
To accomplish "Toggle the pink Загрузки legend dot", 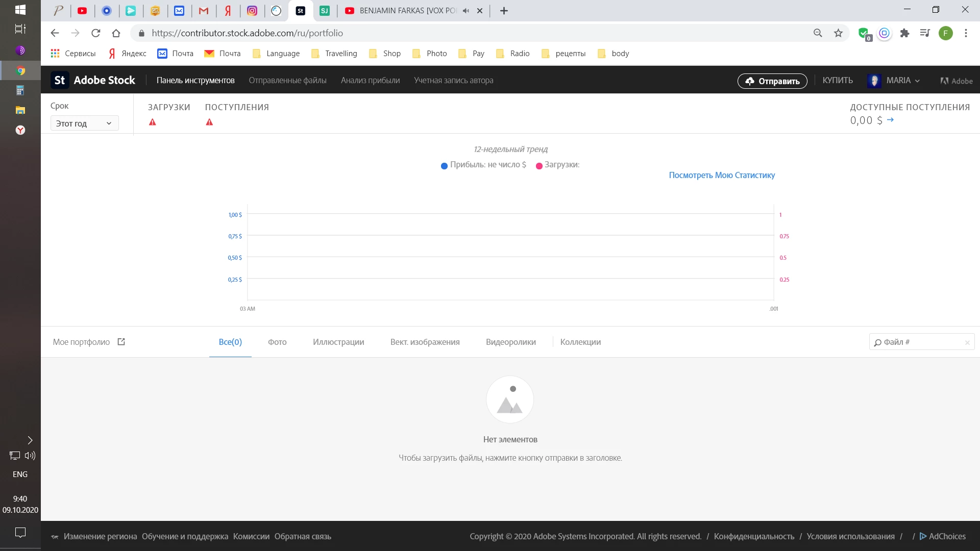I will pos(539,165).
